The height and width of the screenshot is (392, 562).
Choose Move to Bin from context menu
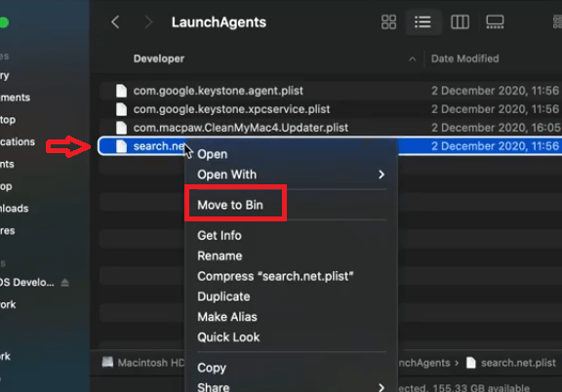[x=230, y=205]
